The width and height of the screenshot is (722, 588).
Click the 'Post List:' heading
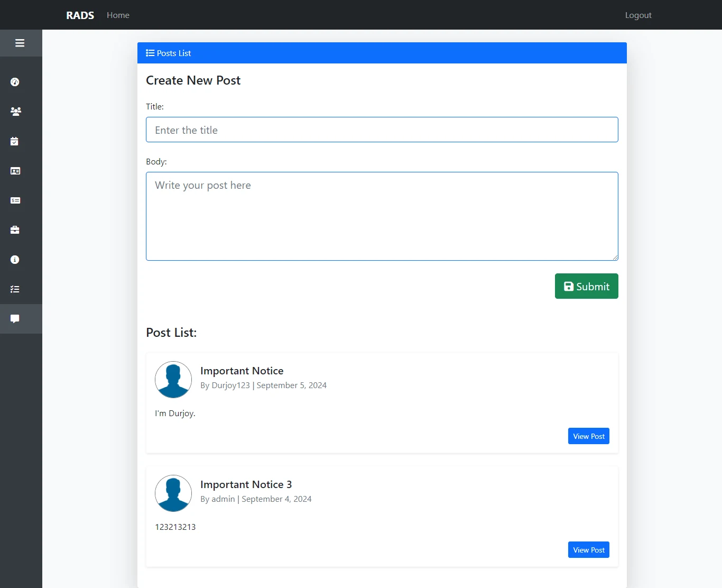click(x=171, y=333)
